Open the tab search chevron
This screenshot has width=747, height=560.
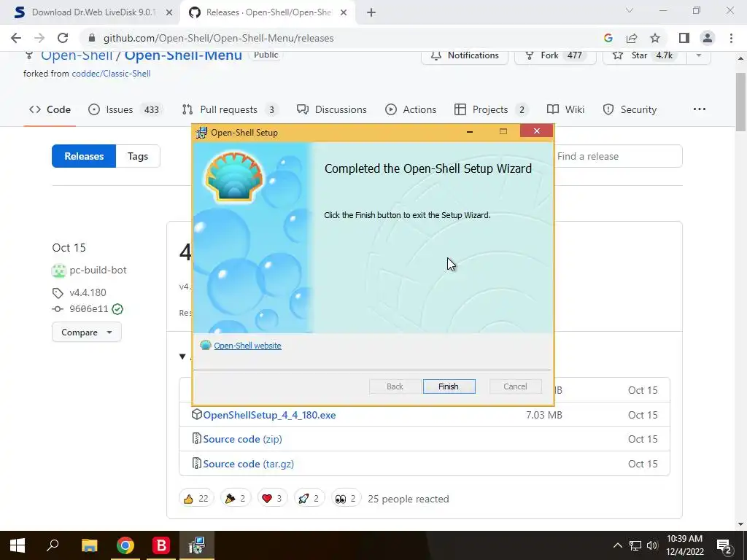(630, 10)
